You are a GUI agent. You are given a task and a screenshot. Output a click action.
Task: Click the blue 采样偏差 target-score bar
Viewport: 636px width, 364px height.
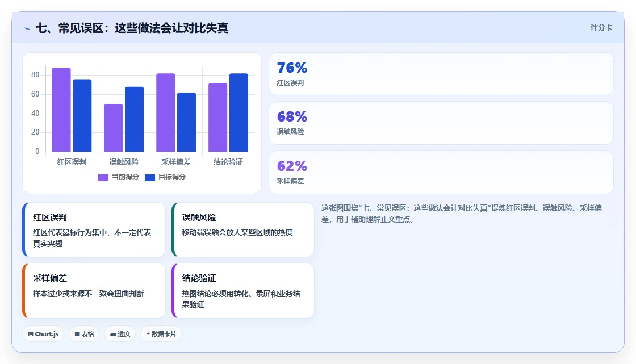(x=186, y=122)
